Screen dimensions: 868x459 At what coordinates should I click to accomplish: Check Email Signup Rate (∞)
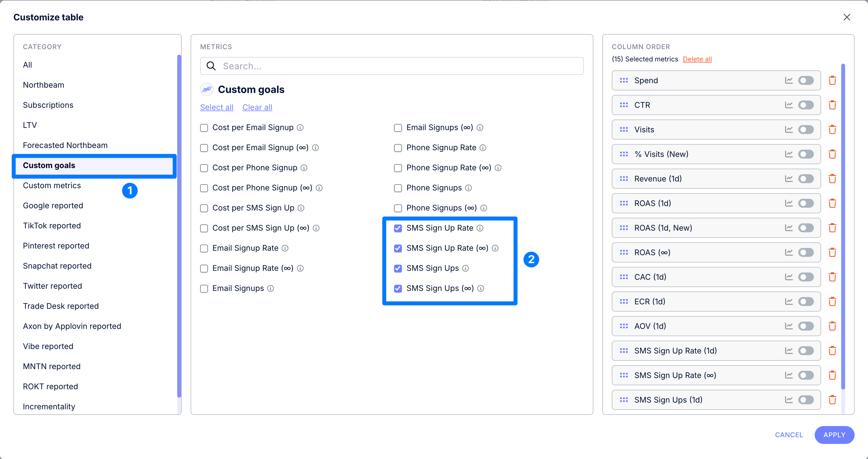pyautogui.click(x=204, y=269)
